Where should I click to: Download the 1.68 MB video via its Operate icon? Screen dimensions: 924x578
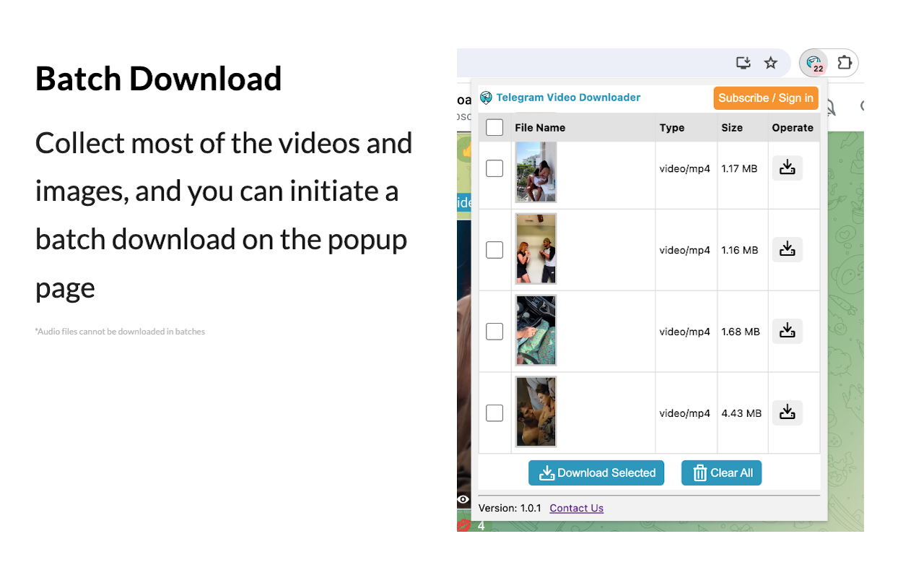[787, 331]
